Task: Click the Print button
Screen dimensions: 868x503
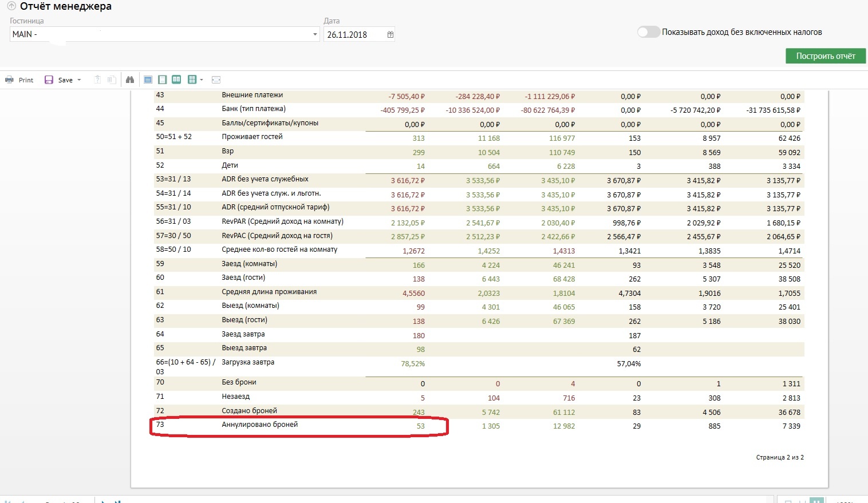Action: coord(19,80)
